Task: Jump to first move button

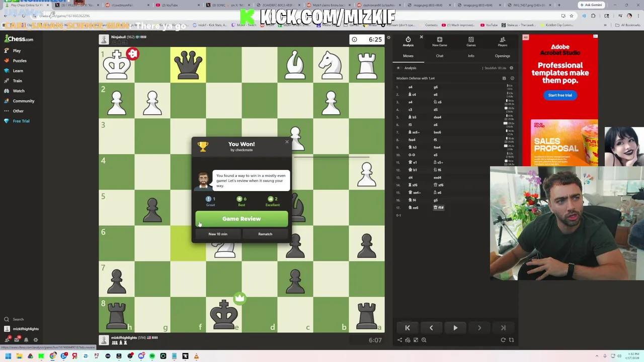Action: point(408,328)
